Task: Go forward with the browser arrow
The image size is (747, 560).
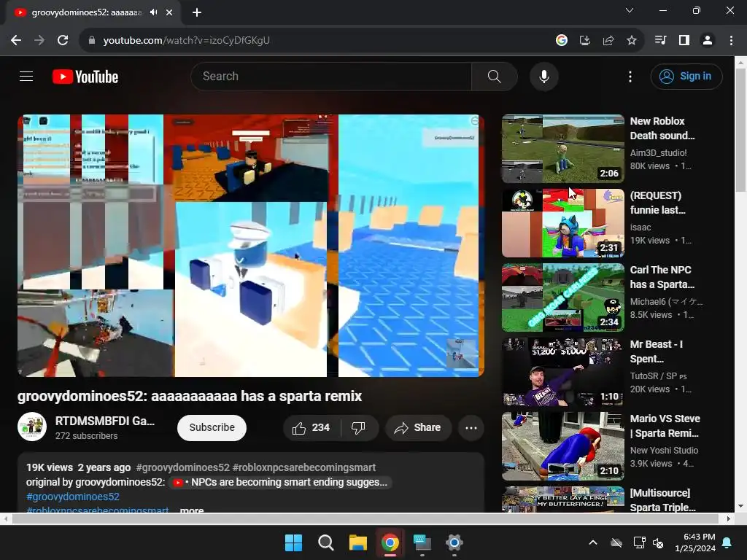Action: click(39, 41)
